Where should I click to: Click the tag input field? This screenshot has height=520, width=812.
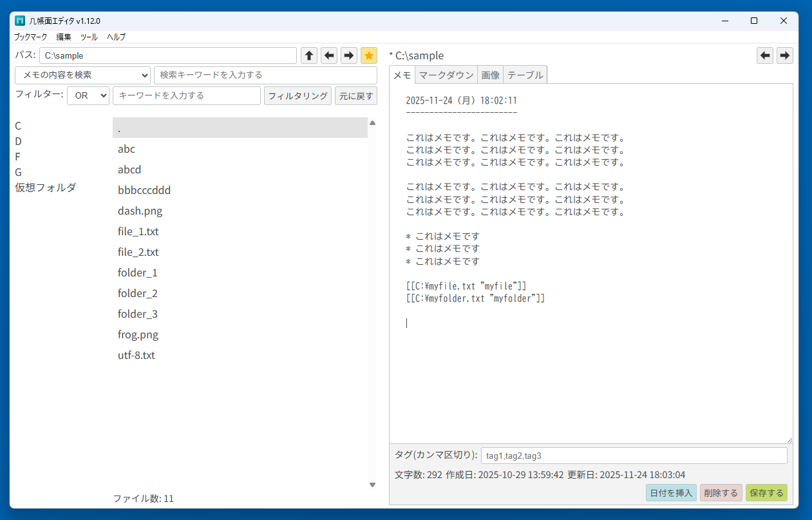pyautogui.click(x=634, y=456)
